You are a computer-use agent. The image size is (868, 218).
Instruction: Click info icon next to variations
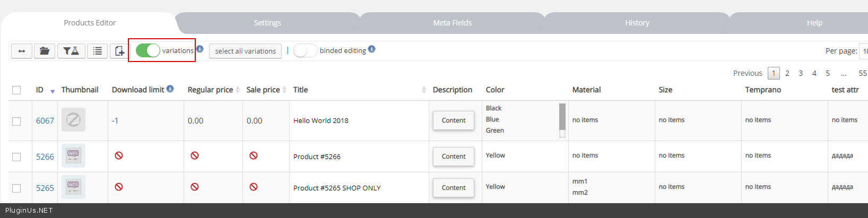click(200, 49)
